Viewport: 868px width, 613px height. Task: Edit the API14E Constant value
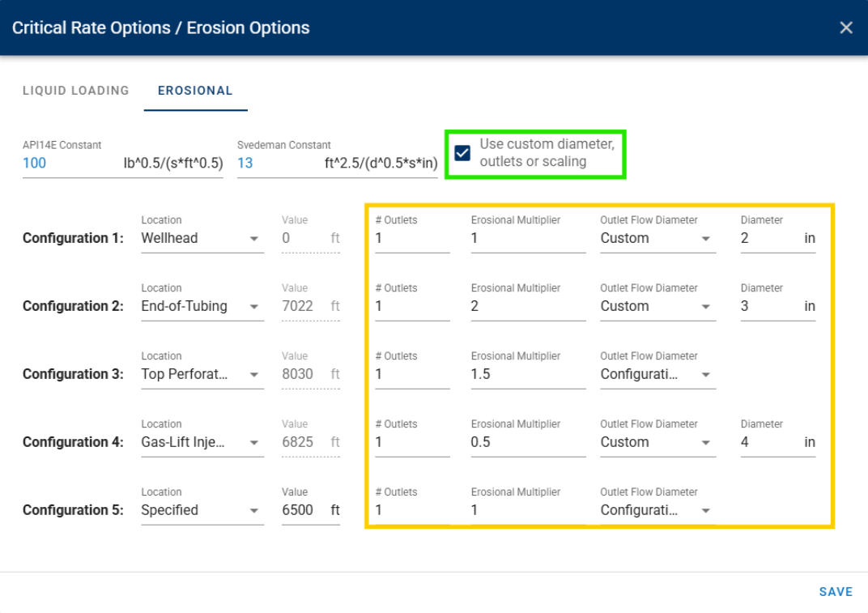coord(49,162)
